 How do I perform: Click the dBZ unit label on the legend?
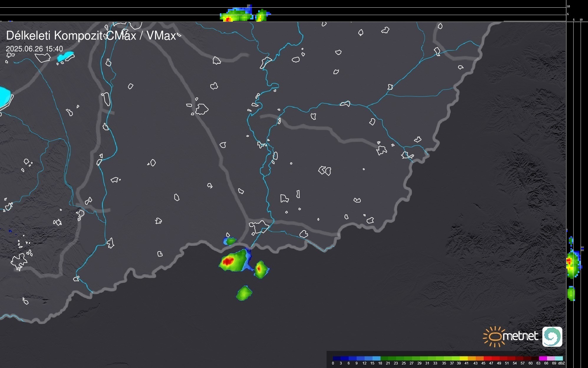561,363
